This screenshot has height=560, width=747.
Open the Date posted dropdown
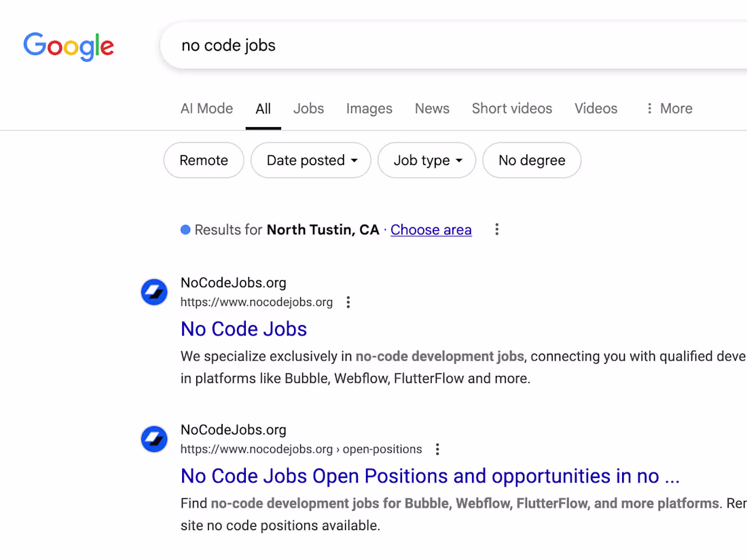tap(310, 160)
